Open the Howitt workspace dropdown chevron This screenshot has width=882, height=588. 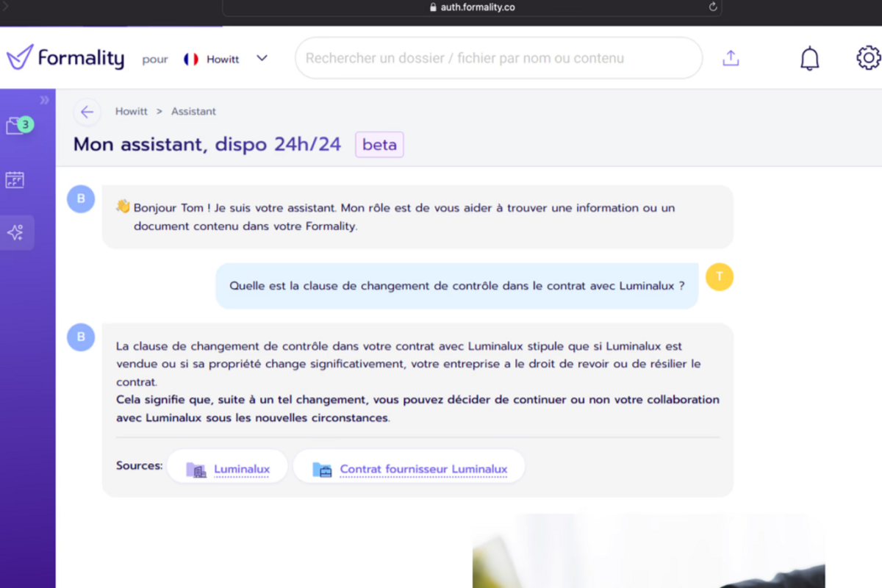tap(262, 58)
